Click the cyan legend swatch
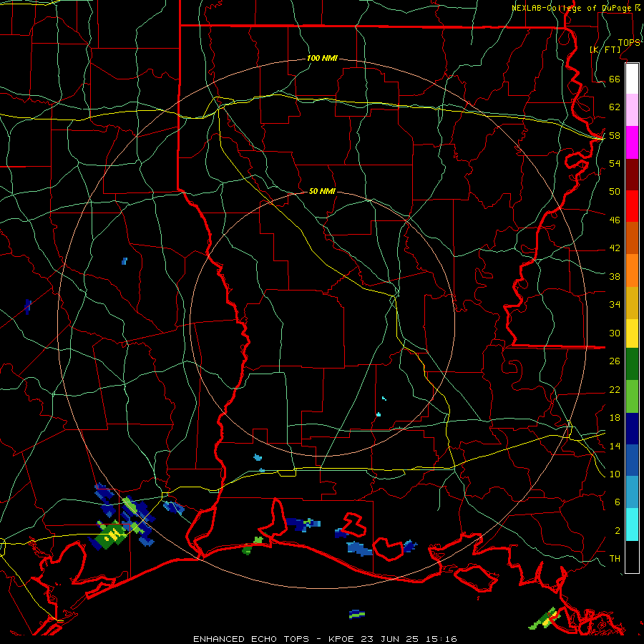Image resolution: width=644 pixels, height=644 pixels. pos(632,525)
